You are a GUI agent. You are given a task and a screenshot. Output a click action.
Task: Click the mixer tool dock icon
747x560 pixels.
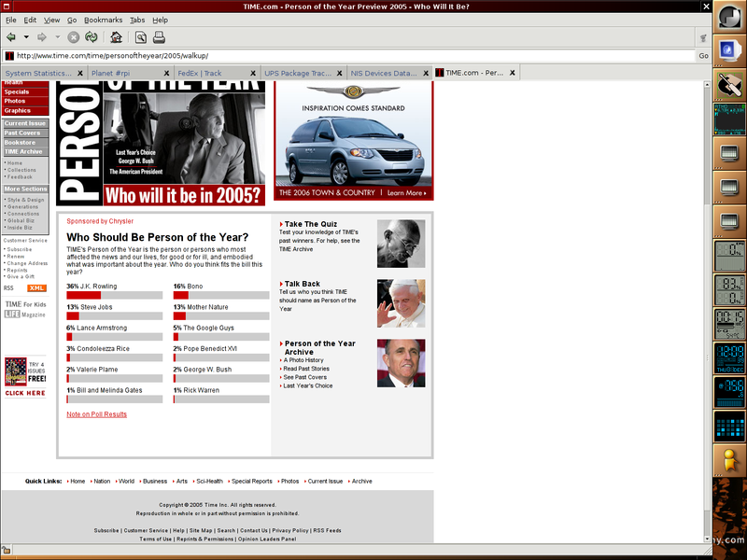pyautogui.click(x=729, y=85)
